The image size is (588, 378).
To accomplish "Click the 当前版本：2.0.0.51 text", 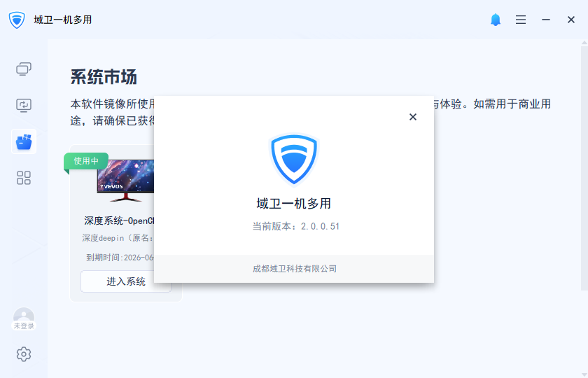I will [296, 227].
